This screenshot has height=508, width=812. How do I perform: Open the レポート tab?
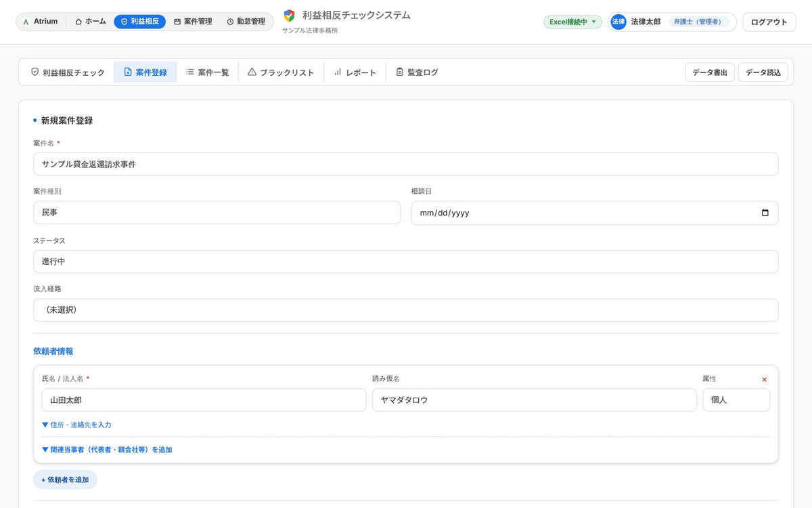coord(355,72)
